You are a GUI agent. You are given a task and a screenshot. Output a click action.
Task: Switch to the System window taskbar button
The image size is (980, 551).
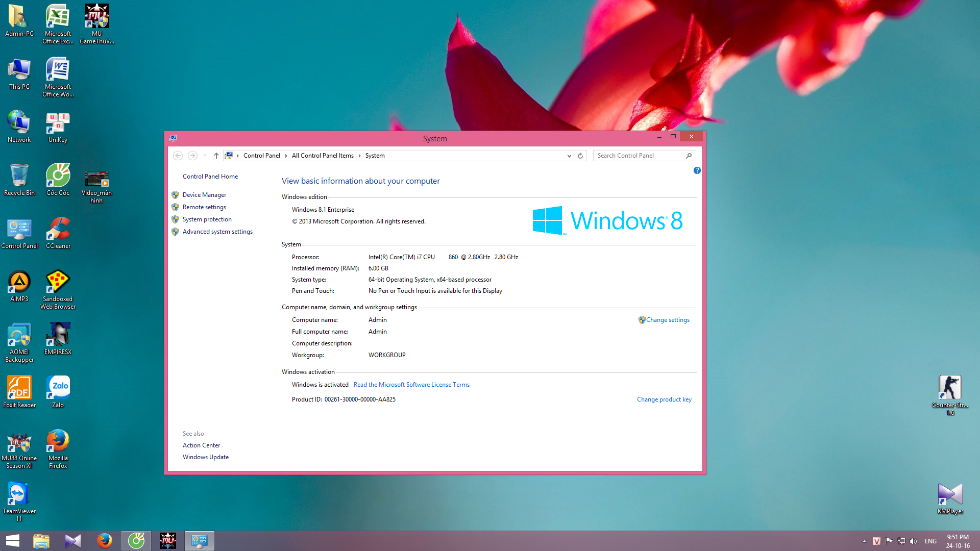199,541
